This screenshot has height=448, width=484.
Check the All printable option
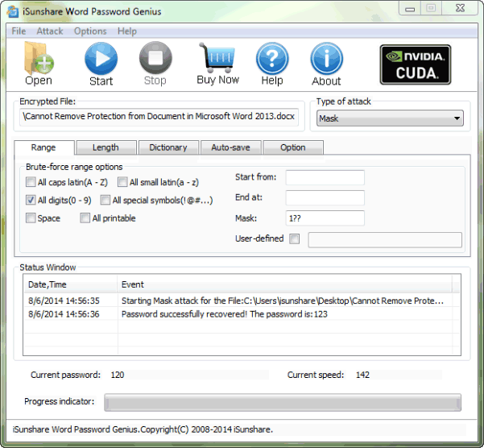click(x=85, y=218)
